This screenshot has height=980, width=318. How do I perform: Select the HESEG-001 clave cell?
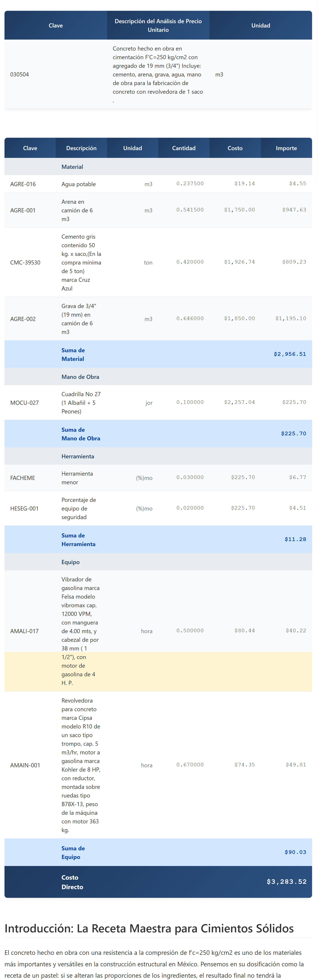point(24,509)
